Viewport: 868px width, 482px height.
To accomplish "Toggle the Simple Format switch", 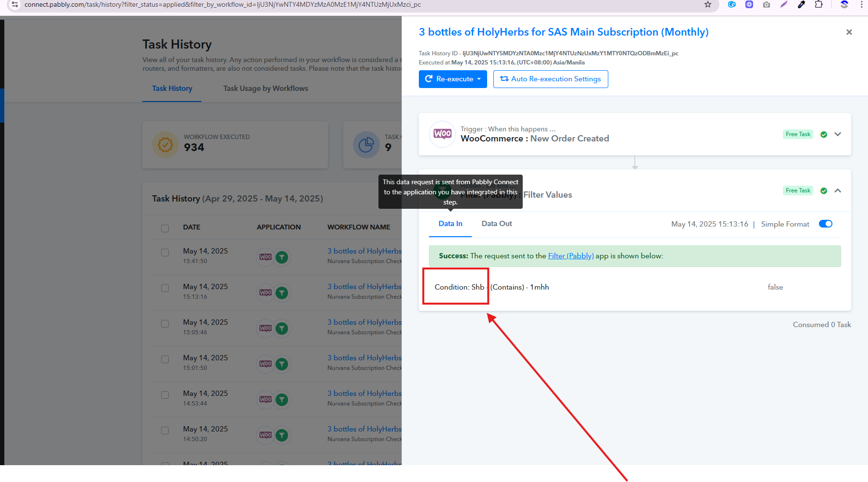I will 825,224.
